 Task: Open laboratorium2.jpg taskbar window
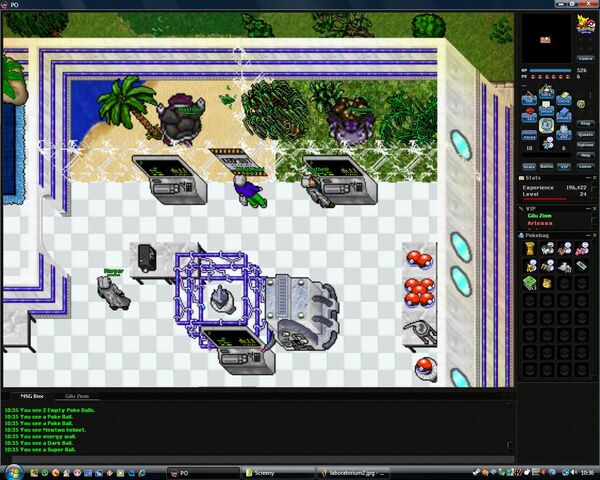(x=352, y=473)
